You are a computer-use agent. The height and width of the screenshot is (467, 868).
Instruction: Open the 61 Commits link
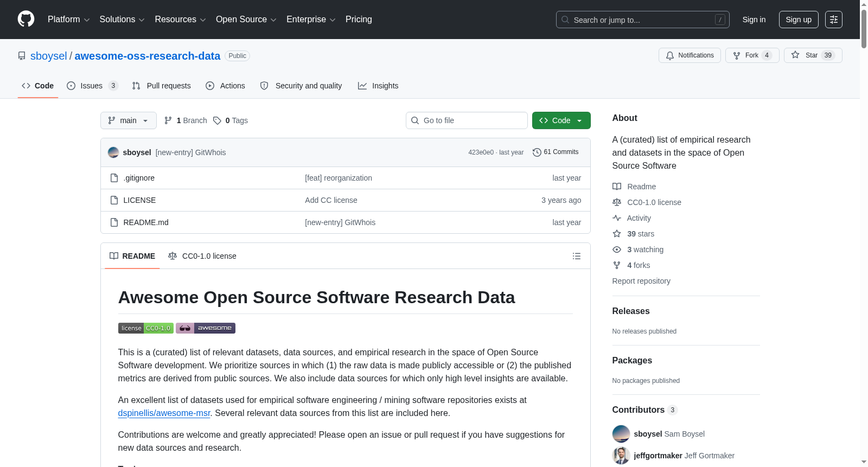(556, 152)
